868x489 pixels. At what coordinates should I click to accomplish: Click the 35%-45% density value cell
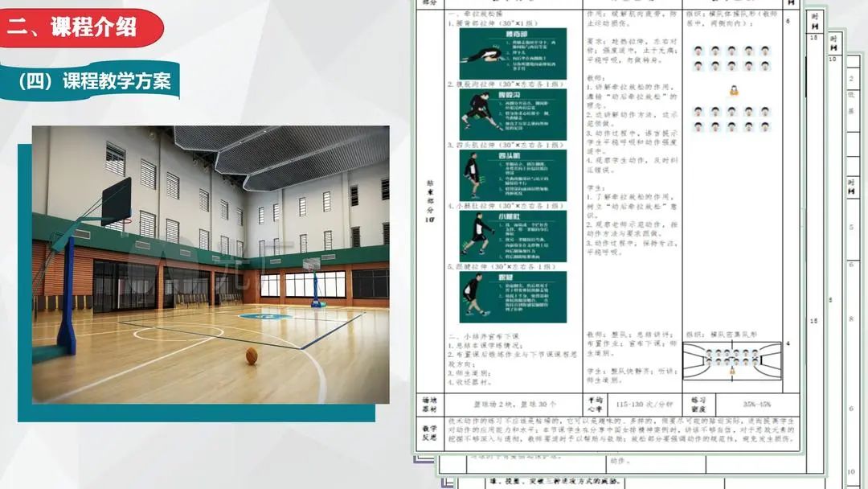pos(754,404)
